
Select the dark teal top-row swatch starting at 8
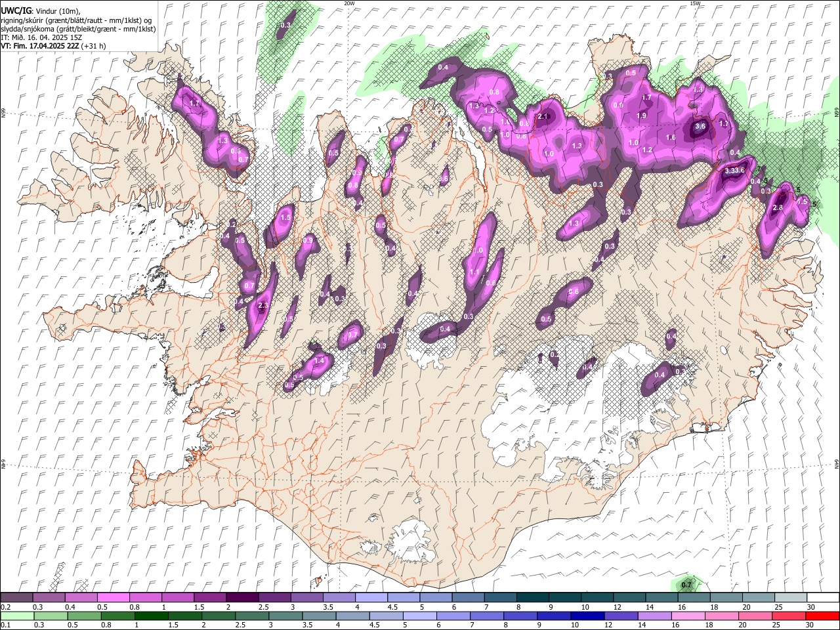533,597
